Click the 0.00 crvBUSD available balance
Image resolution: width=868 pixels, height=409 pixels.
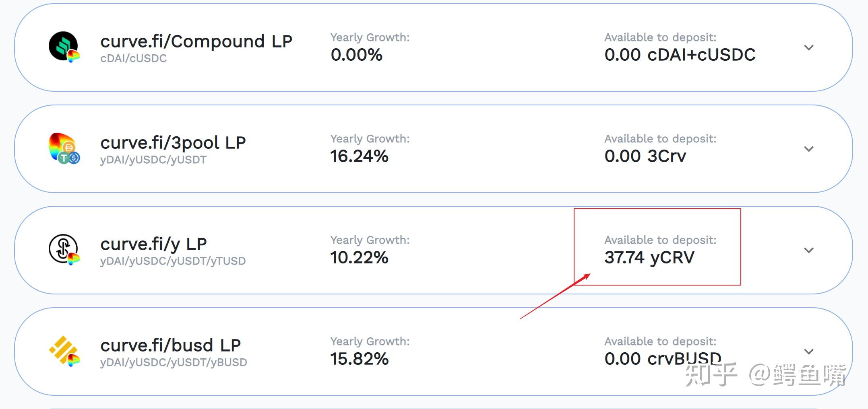pyautogui.click(x=662, y=359)
